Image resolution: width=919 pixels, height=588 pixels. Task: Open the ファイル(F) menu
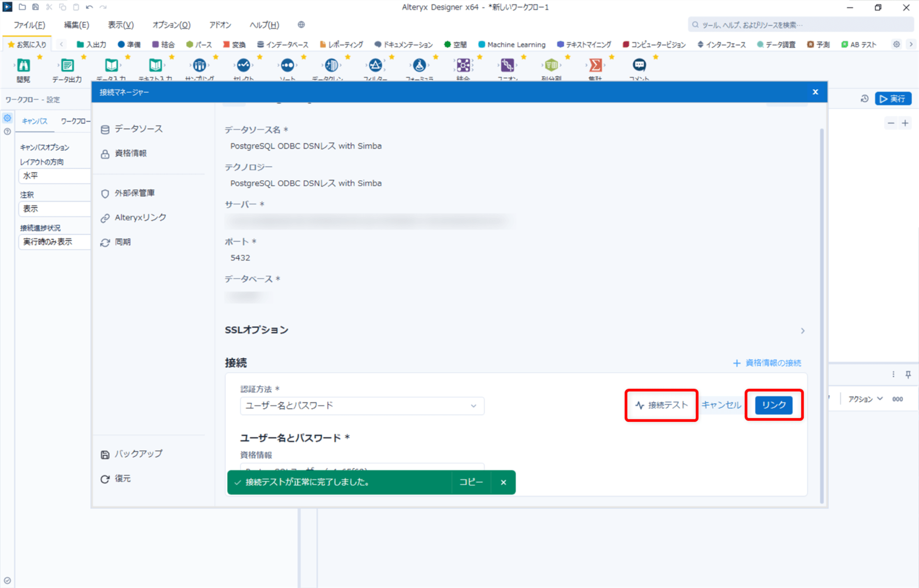[29, 25]
